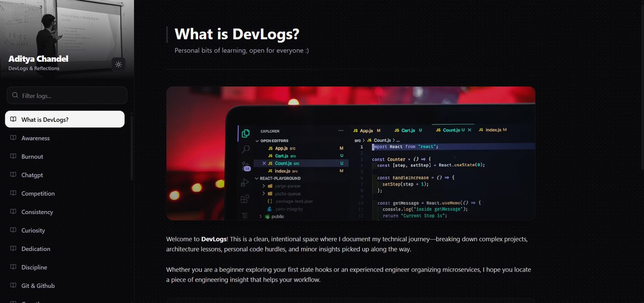
Task: Click the DevLogs & Reflections subtitle
Action: [x=34, y=69]
